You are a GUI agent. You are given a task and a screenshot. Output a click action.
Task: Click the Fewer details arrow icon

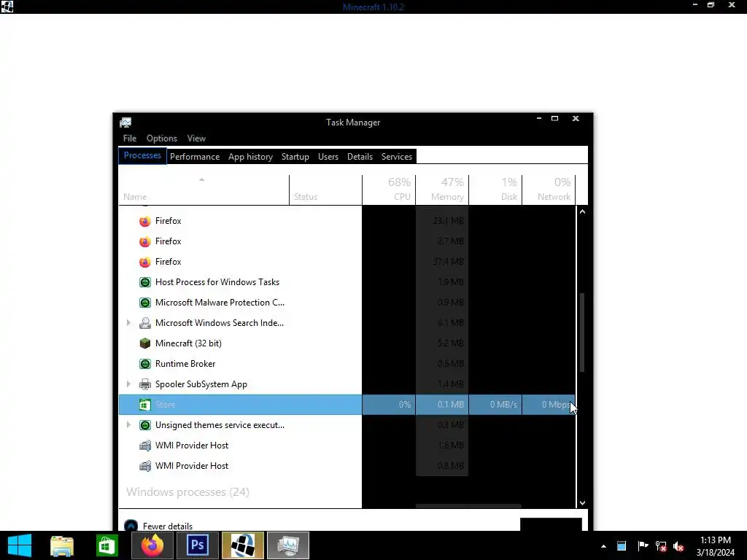coord(131,526)
